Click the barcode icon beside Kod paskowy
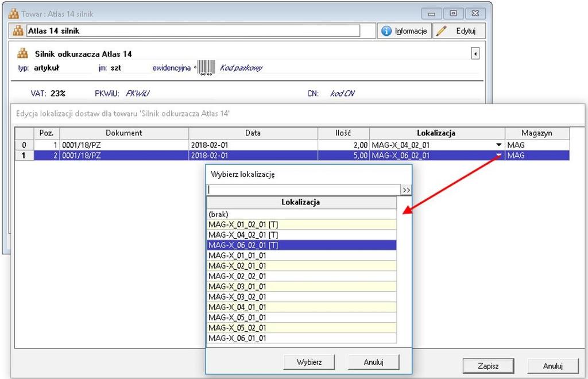588x379 pixels. 206,68
